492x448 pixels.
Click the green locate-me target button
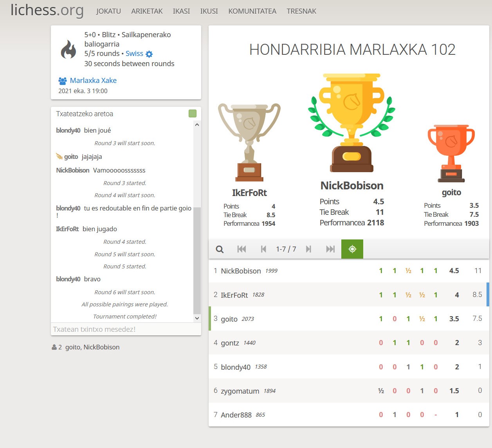[x=352, y=249]
